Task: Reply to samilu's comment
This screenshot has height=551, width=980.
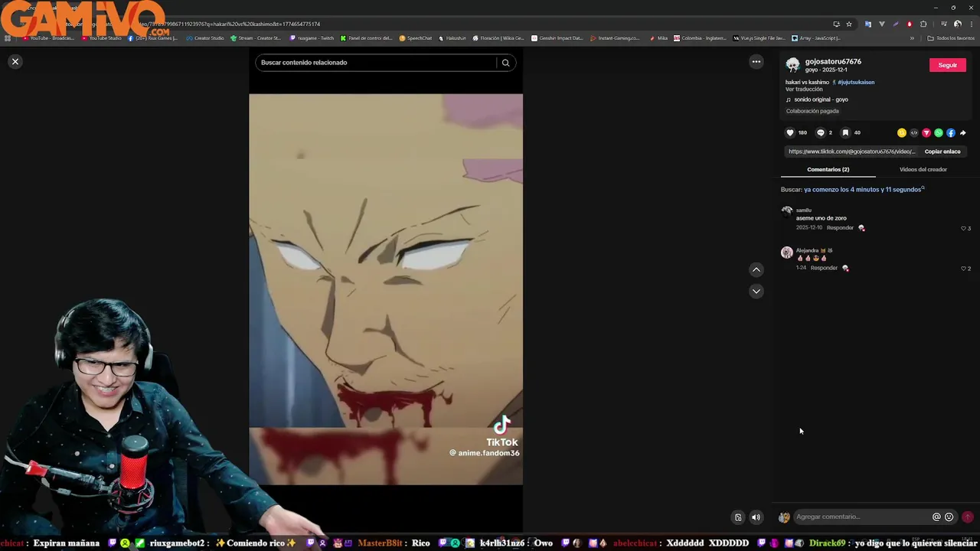Action: (840, 228)
